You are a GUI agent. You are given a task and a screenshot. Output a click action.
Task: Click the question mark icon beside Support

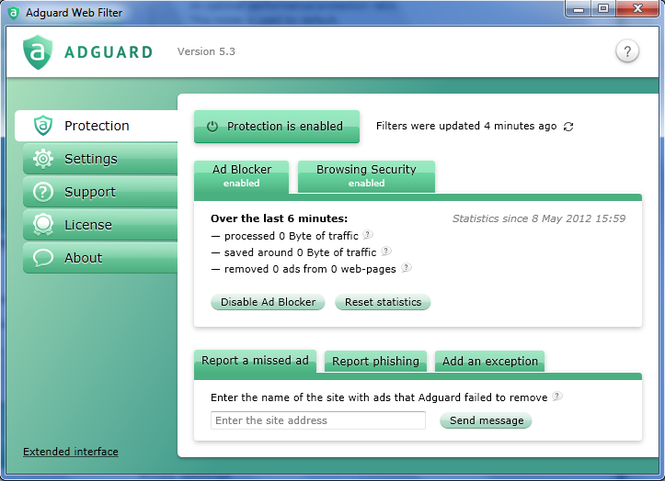(x=43, y=192)
